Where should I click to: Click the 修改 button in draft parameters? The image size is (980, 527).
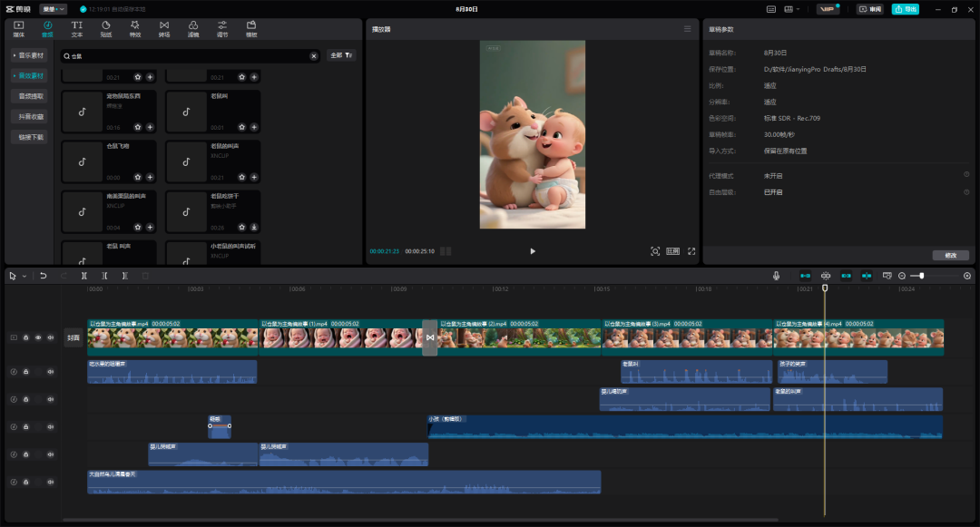pyautogui.click(x=951, y=256)
